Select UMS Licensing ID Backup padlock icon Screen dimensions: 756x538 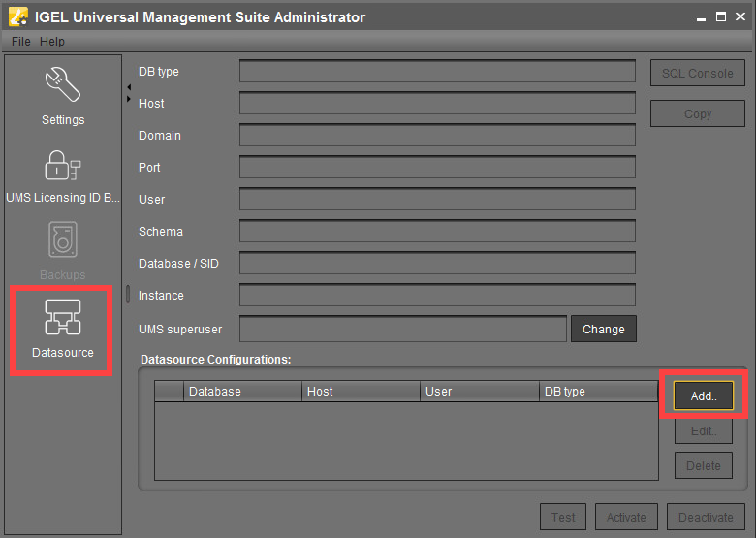pyautogui.click(x=62, y=165)
